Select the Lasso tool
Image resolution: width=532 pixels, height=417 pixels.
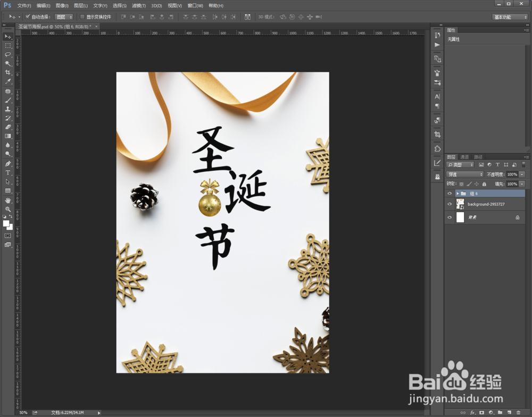[7, 54]
